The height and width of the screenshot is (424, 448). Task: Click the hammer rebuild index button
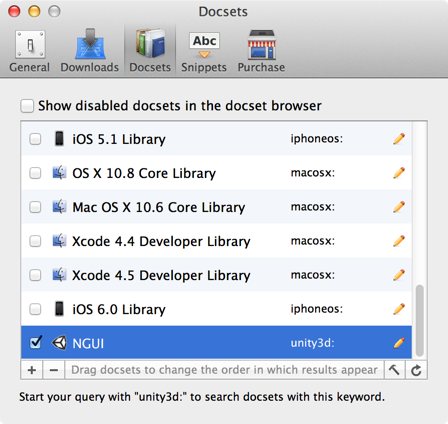[394, 370]
